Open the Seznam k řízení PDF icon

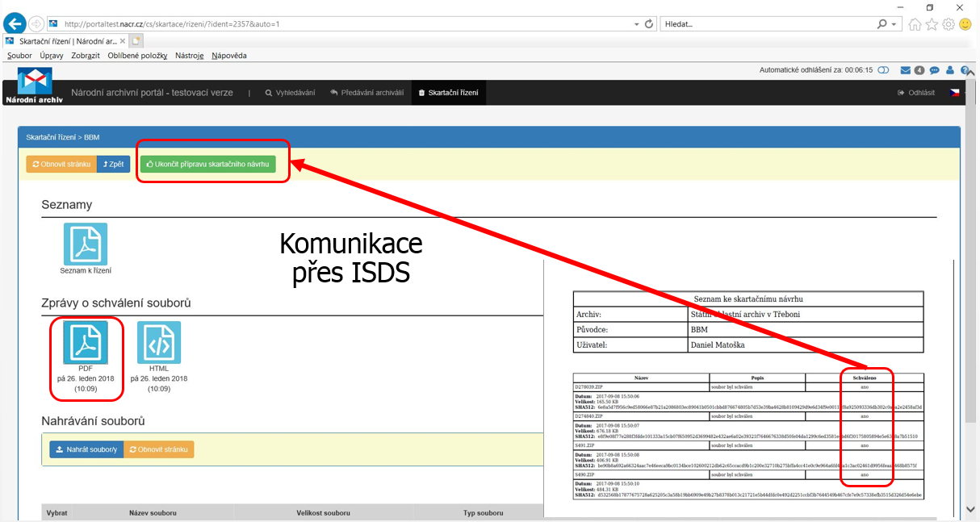(x=86, y=244)
